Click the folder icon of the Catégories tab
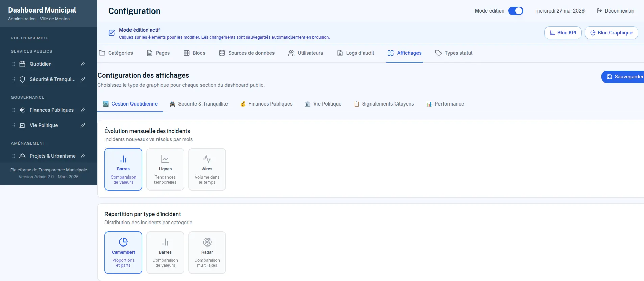Screen dimensions: 644x281 tap(102, 53)
